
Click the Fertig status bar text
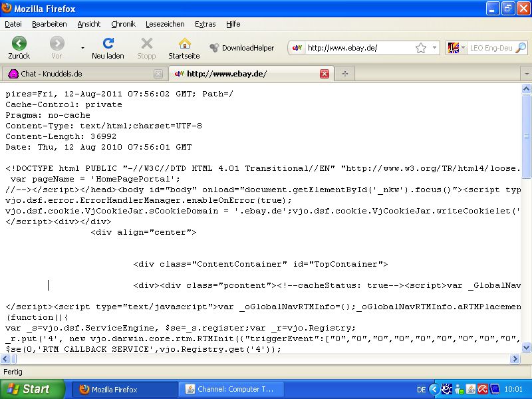tap(13, 372)
